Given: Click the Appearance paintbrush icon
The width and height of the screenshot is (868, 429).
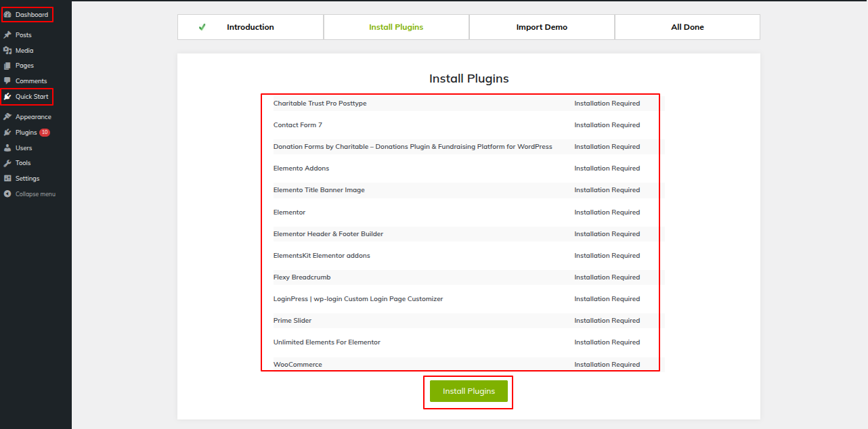Looking at the screenshot, I should point(7,117).
